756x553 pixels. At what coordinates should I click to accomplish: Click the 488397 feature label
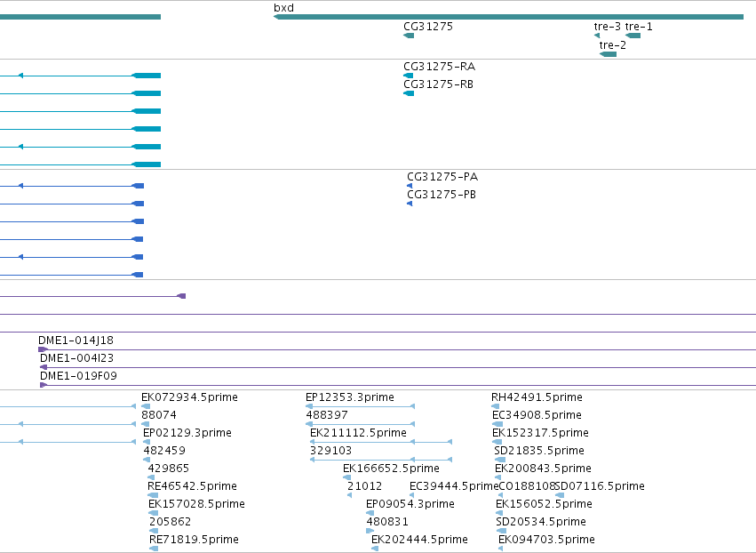(x=326, y=415)
